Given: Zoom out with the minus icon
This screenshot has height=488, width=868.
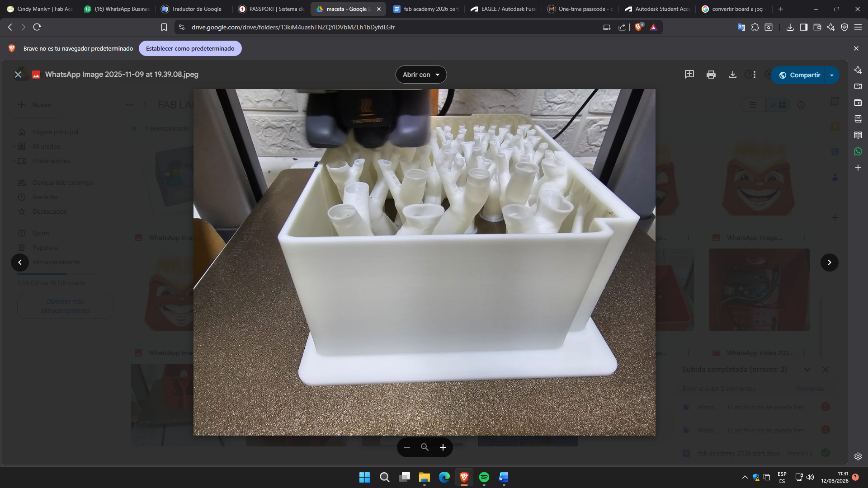Looking at the screenshot, I should [x=406, y=447].
